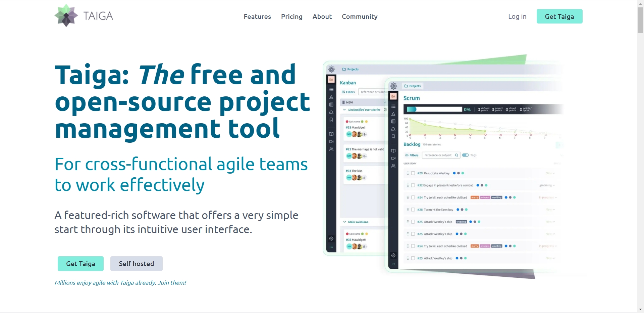Click the Log in link
The height and width of the screenshot is (313, 644).
[517, 16]
